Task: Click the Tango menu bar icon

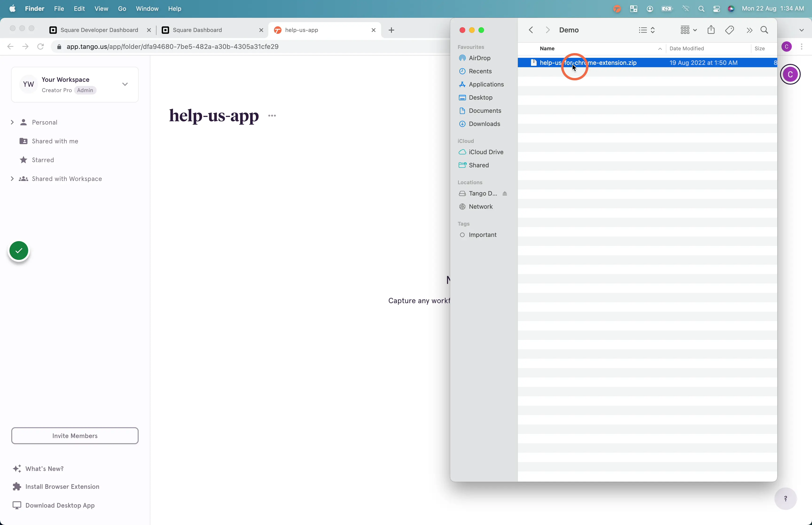Action: click(x=617, y=9)
